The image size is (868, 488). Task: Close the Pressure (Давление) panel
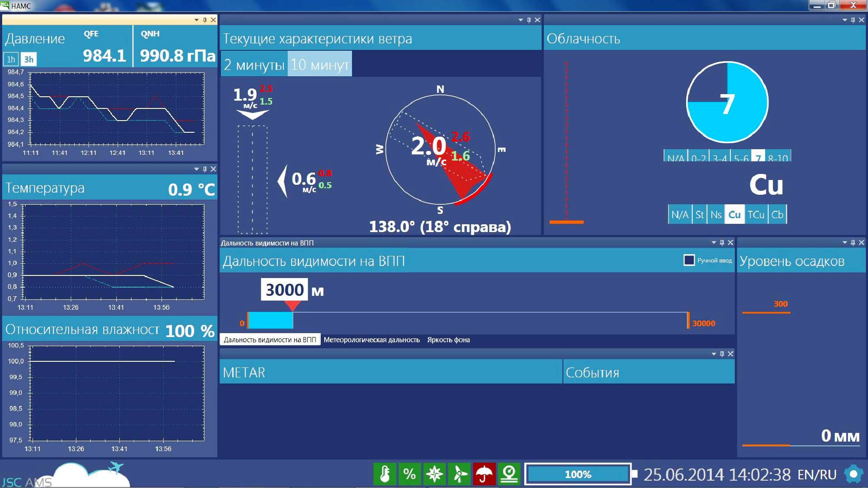point(213,20)
